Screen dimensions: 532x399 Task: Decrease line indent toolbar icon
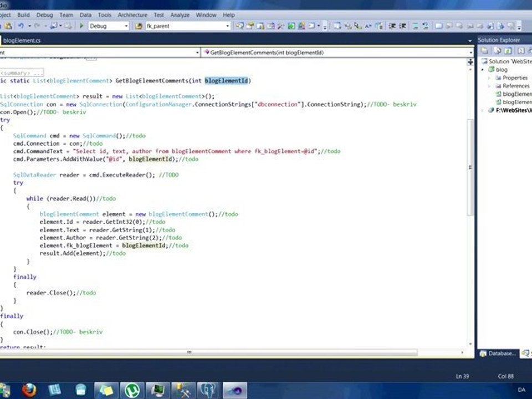coord(392,26)
